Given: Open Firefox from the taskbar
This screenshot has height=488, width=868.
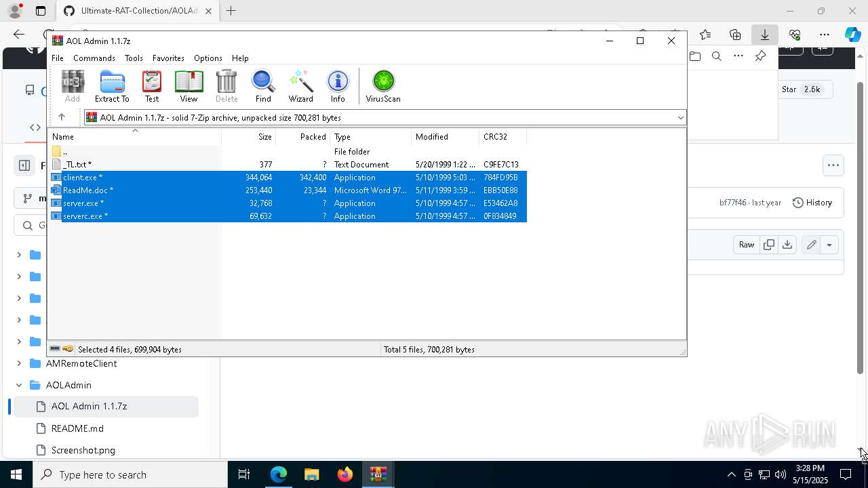Looking at the screenshot, I should (x=345, y=474).
